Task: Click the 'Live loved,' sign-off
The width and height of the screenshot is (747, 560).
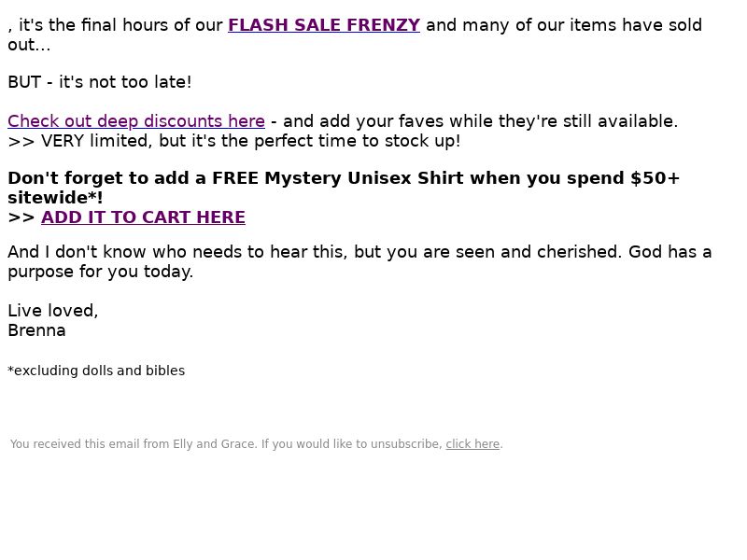Action: click(x=53, y=311)
